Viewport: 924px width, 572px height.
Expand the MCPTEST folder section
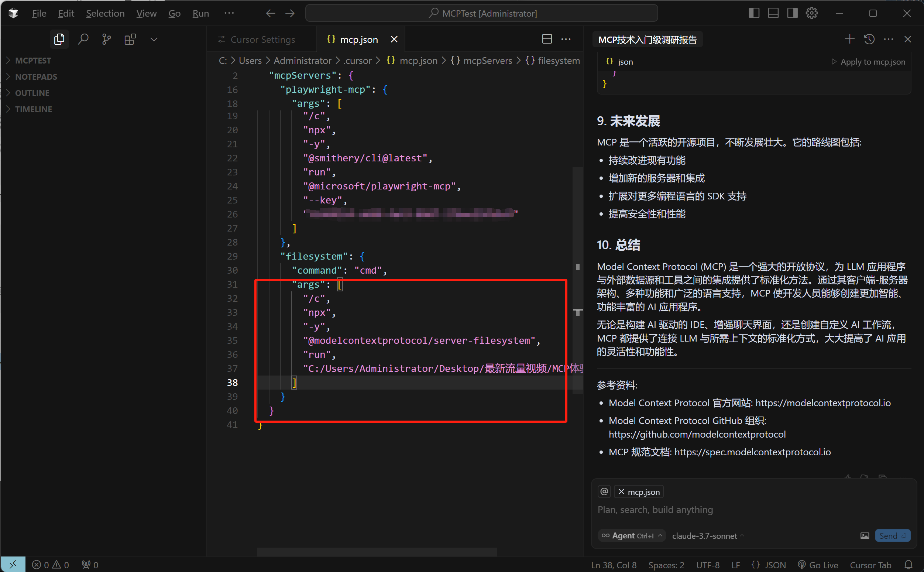coord(33,61)
